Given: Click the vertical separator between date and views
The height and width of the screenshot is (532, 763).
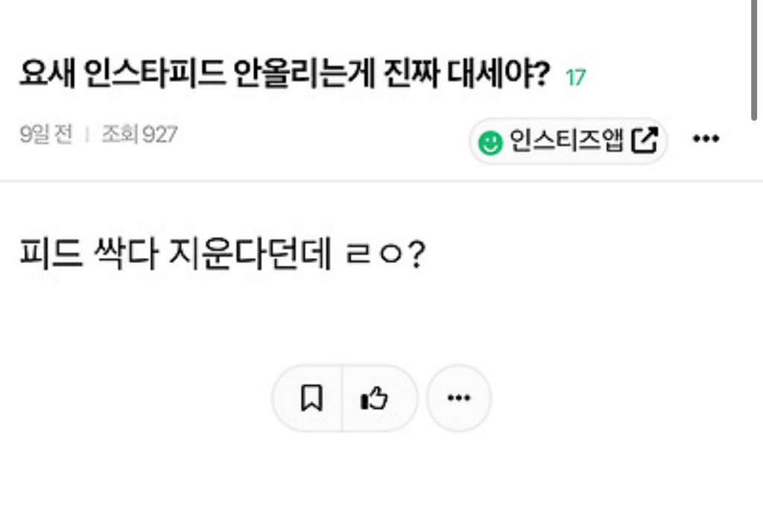Looking at the screenshot, I should click(x=86, y=135).
